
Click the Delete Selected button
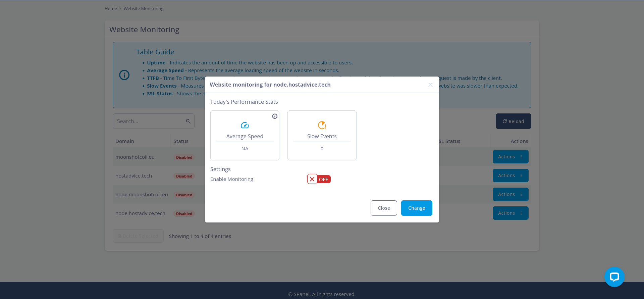pyautogui.click(x=138, y=236)
